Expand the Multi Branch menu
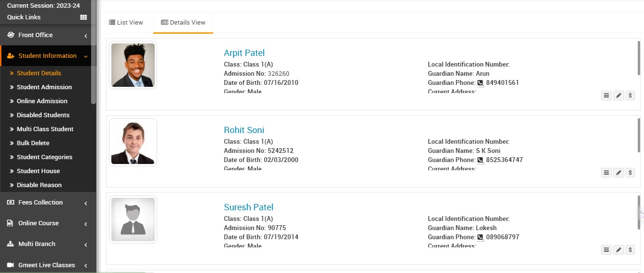Screen dimensions: 644x273 coord(47,244)
